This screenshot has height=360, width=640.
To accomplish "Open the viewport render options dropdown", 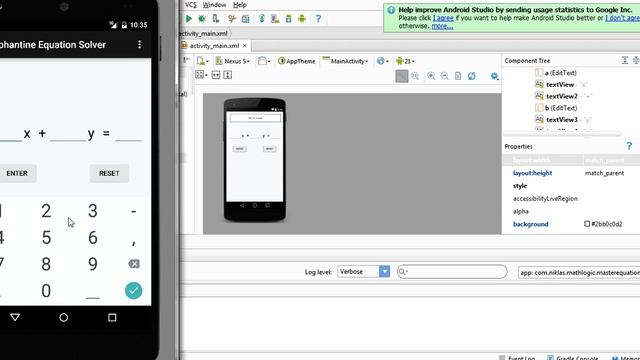I will click(x=201, y=75).
